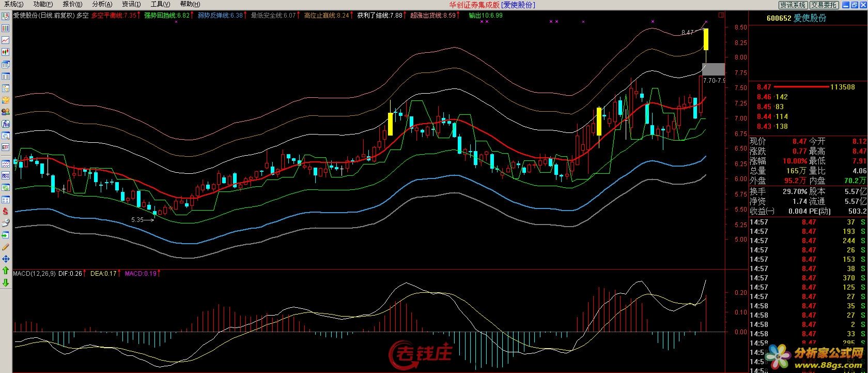Open 功能 menu

pos(43,4)
